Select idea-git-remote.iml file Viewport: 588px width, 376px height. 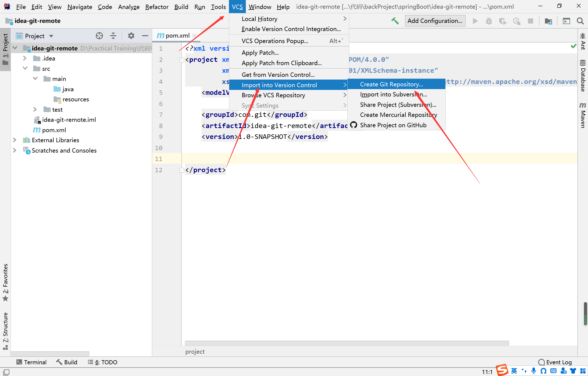(65, 120)
